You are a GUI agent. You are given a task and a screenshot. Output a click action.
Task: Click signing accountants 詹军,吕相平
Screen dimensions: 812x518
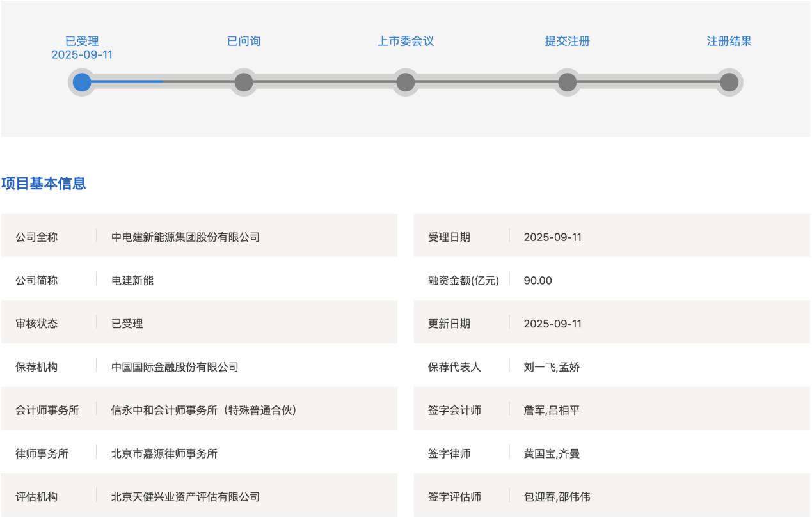pyautogui.click(x=552, y=411)
